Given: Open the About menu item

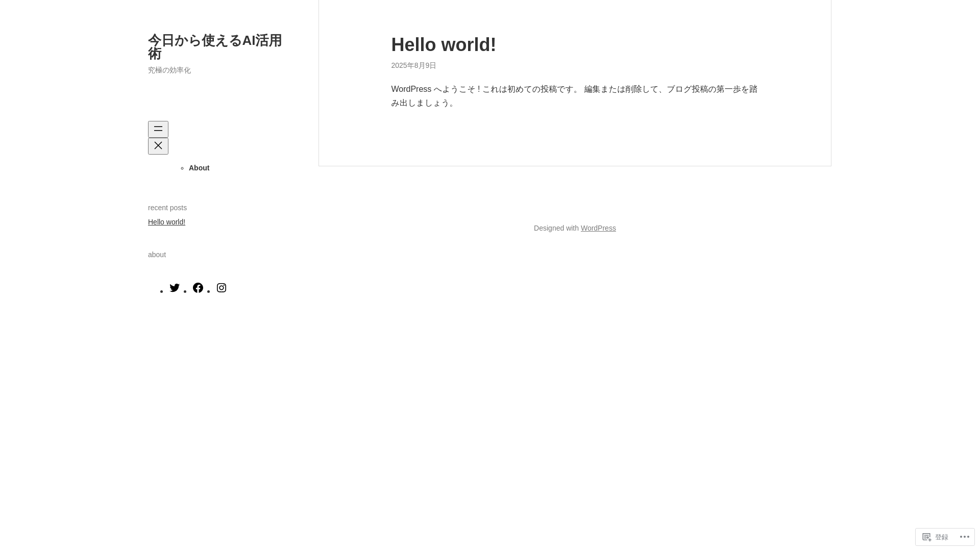Looking at the screenshot, I should coord(199,168).
